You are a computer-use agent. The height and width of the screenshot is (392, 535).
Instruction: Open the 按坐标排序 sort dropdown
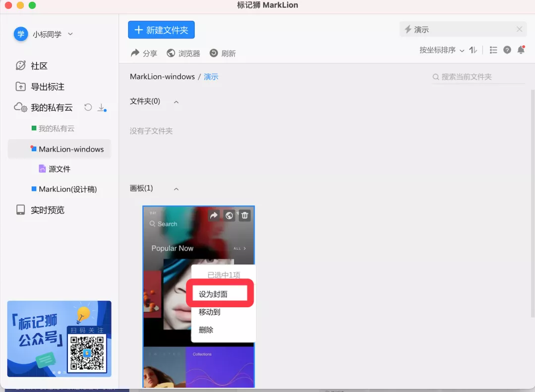441,50
